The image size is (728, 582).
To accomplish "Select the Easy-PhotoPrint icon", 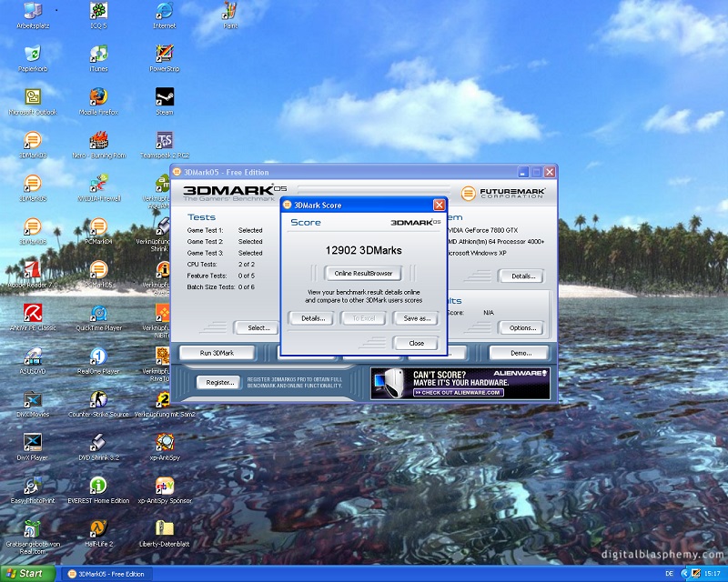I will point(33,490).
